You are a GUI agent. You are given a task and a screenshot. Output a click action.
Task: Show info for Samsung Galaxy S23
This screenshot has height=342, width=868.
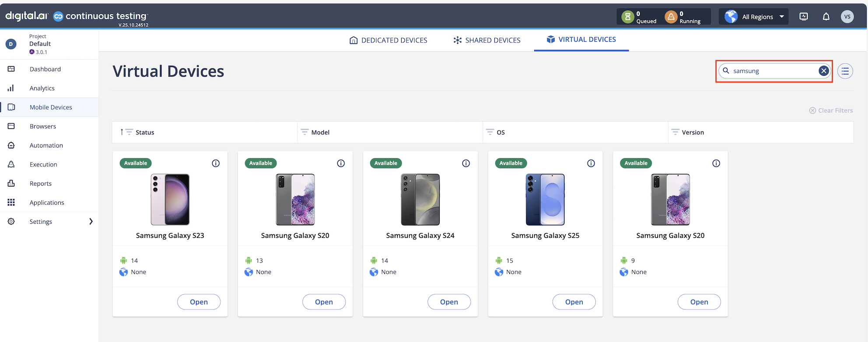pos(216,163)
